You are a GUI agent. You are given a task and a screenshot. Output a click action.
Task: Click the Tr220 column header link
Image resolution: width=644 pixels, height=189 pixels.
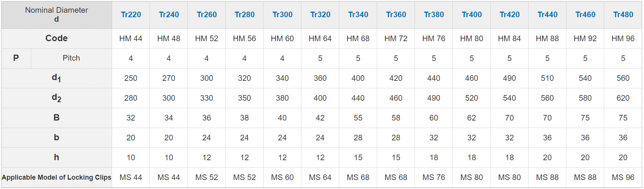click(131, 15)
